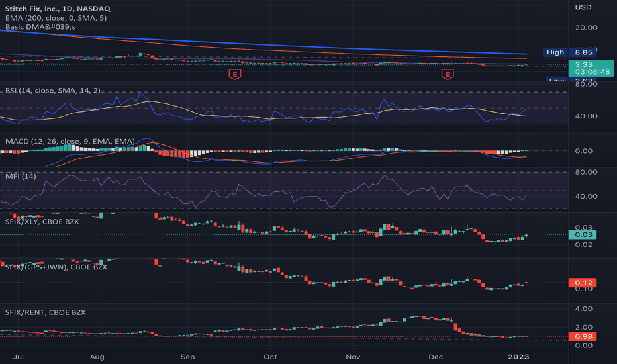Screen dimensions: 617x364
Task: Select the SFIX/XLY, CBOE BZX pane label
Action: point(42,222)
